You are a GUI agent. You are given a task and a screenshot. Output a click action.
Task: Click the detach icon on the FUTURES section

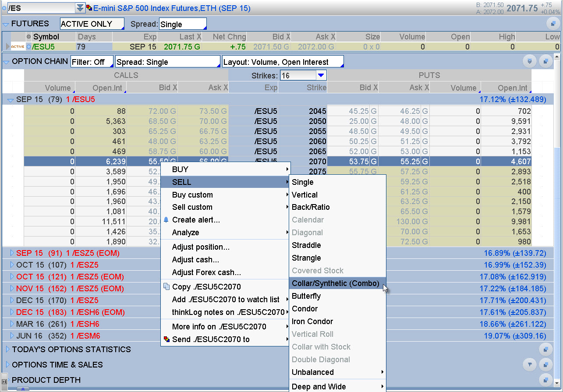click(553, 23)
